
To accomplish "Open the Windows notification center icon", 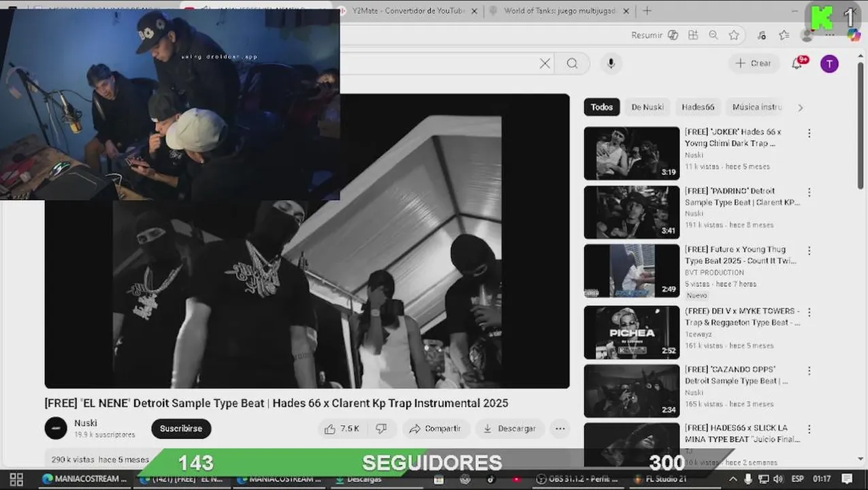I will (x=847, y=479).
